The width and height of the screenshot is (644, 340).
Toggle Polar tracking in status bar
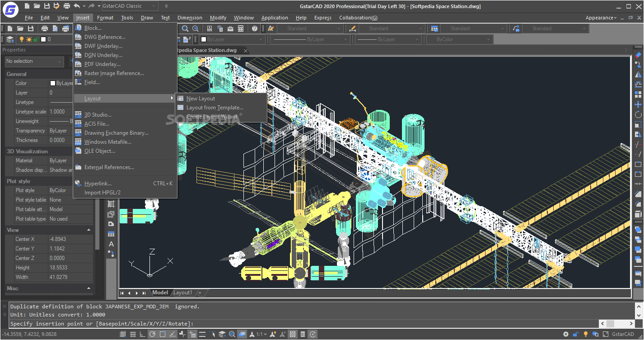pyautogui.click(x=152, y=334)
